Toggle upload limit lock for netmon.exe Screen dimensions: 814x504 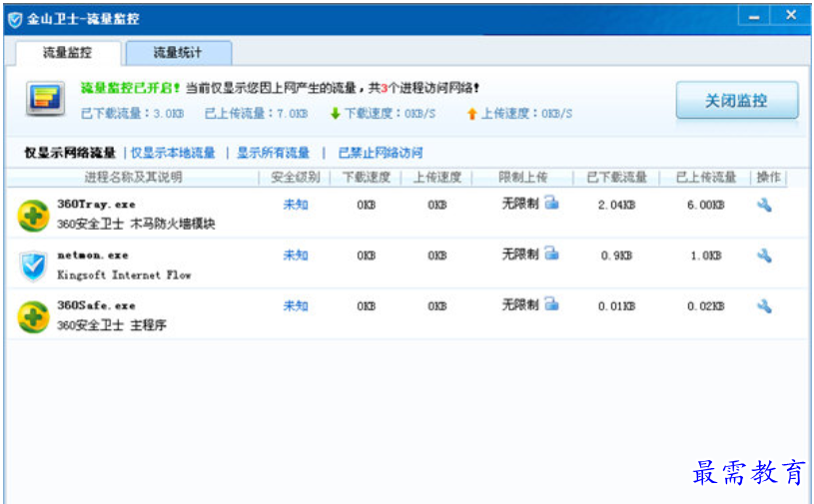coord(552,253)
